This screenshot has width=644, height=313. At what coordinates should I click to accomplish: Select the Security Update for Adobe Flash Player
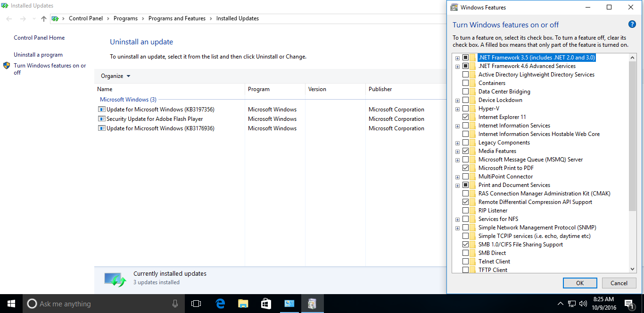155,119
